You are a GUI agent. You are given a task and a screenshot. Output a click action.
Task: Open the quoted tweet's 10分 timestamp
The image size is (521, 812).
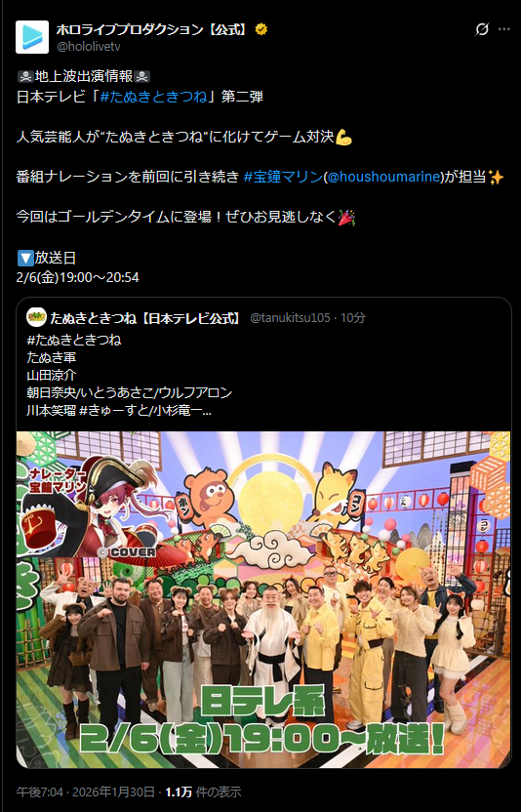[x=353, y=318]
